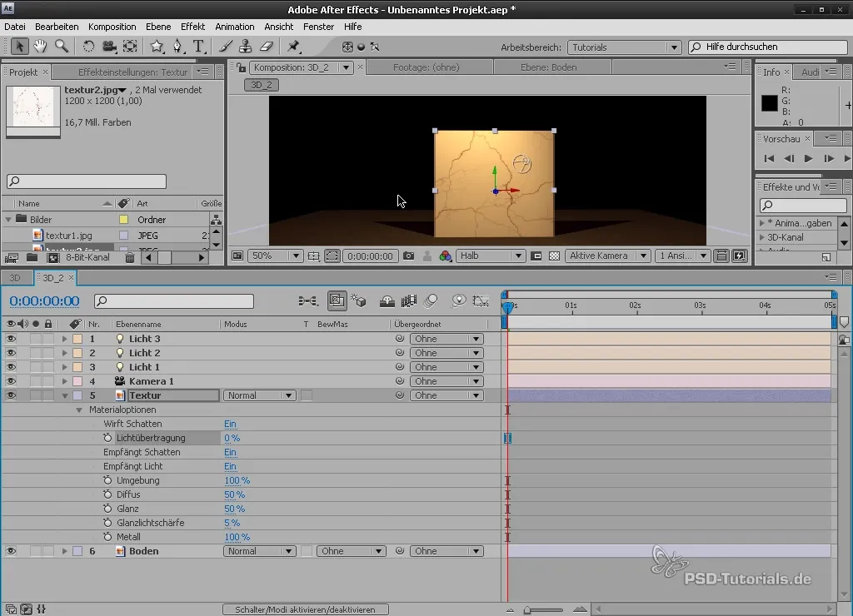Screen dimensions: 853x616
Task: Hide the Boden layer
Action: [x=10, y=551]
